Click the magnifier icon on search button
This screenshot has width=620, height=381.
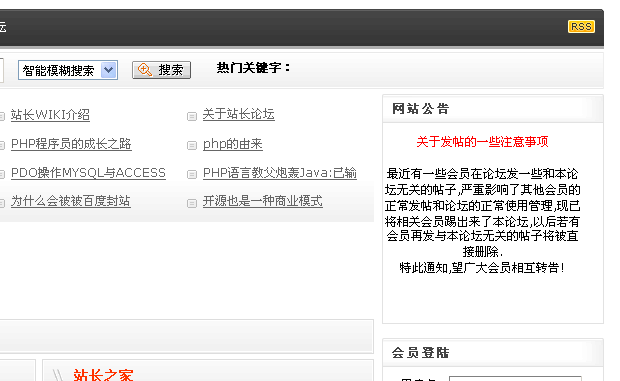coord(144,70)
